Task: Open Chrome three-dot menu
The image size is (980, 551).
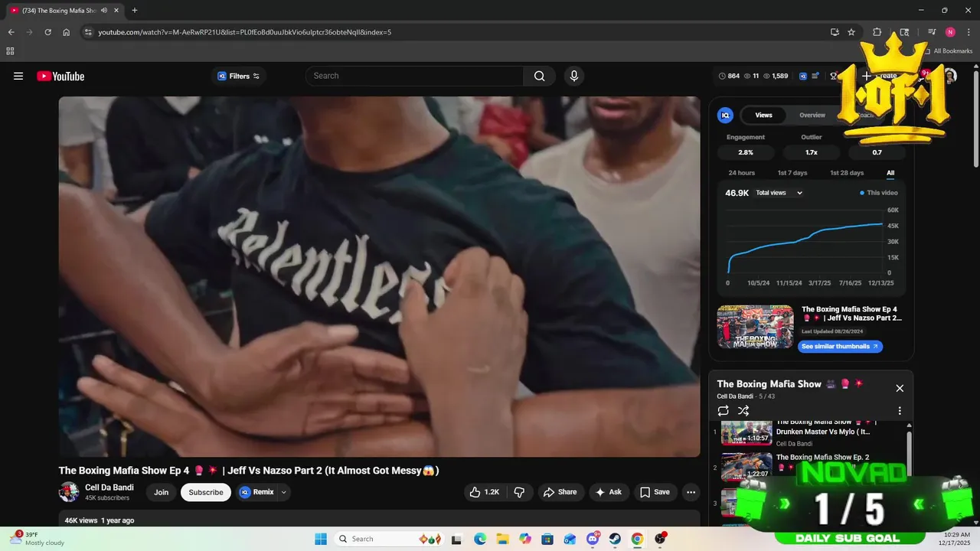Action: pyautogui.click(x=969, y=32)
